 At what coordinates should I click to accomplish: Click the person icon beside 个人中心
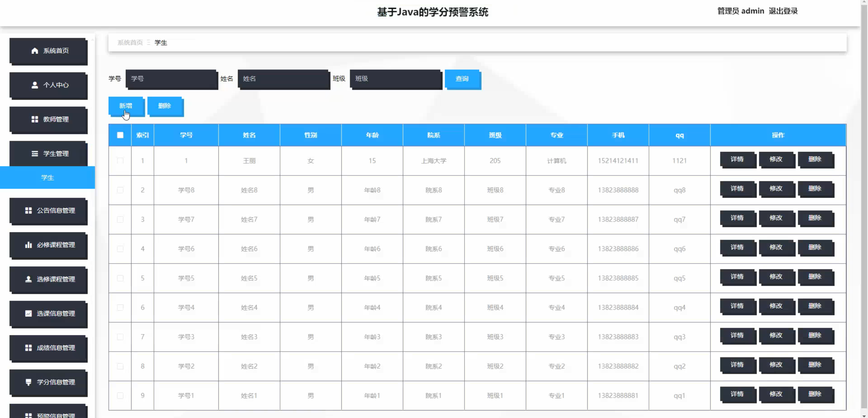pyautogui.click(x=35, y=85)
